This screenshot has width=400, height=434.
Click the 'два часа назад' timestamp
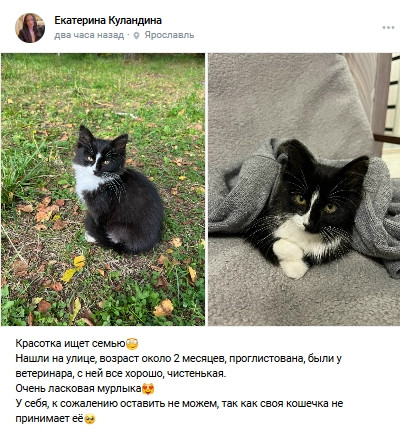point(89,35)
